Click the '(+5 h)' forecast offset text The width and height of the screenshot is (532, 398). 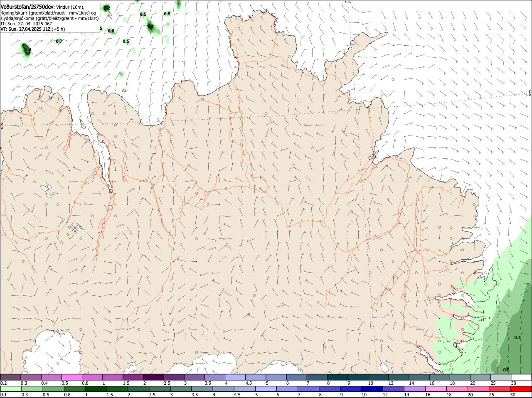click(x=59, y=29)
